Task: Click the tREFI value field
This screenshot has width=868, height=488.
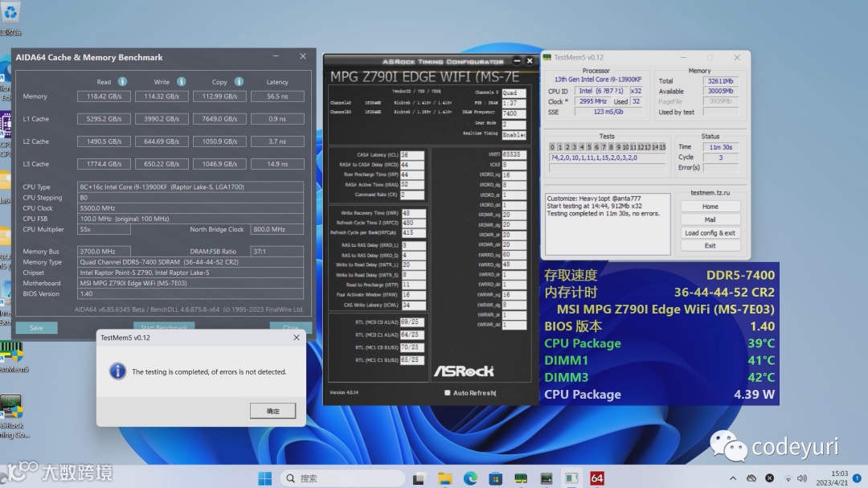Action: [x=514, y=155]
